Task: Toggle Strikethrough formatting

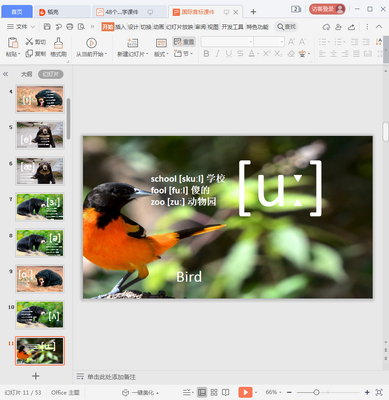Action: (x=240, y=53)
